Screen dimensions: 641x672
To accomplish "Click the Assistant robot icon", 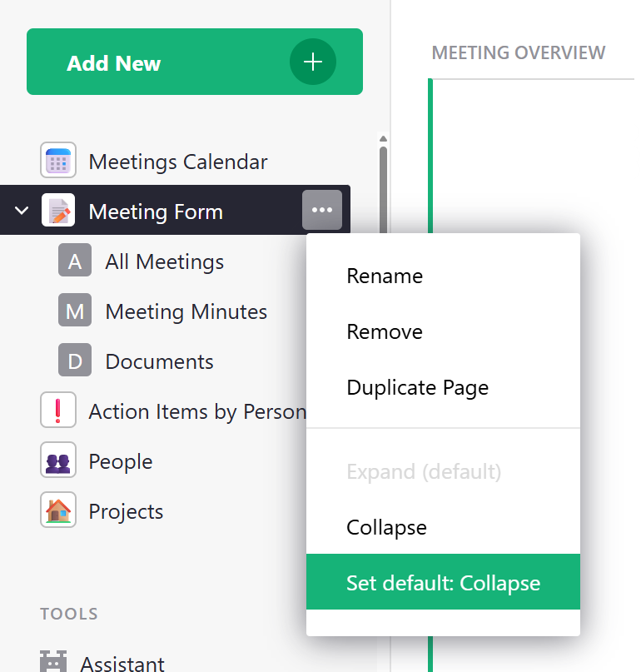I will coord(53,663).
